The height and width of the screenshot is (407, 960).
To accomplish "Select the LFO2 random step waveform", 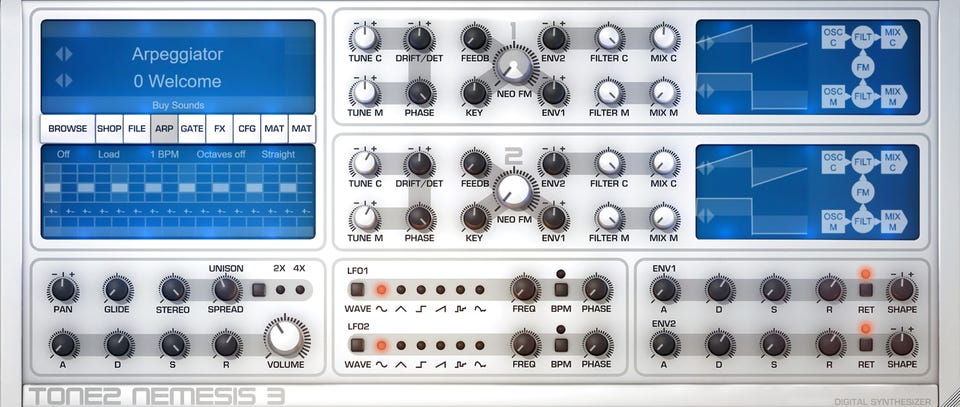I will click(x=460, y=345).
